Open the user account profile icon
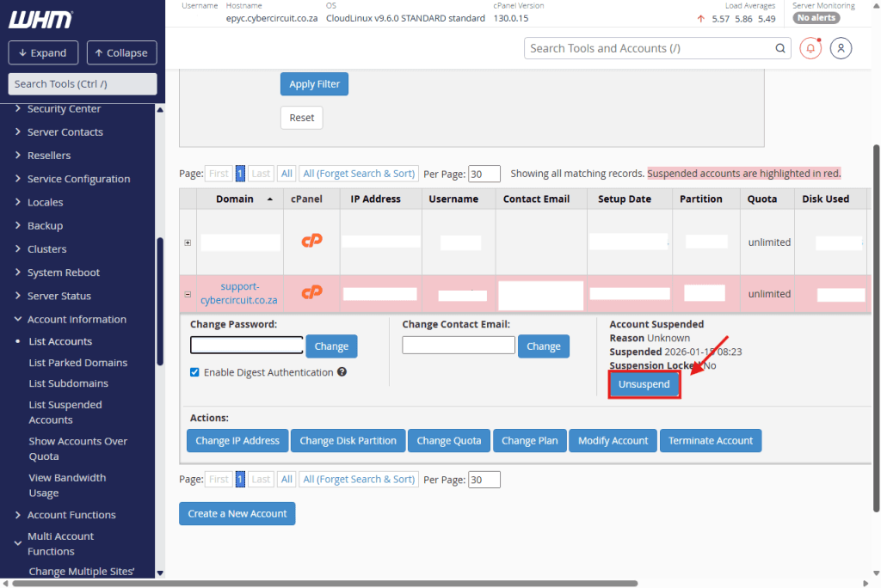 pos(841,48)
